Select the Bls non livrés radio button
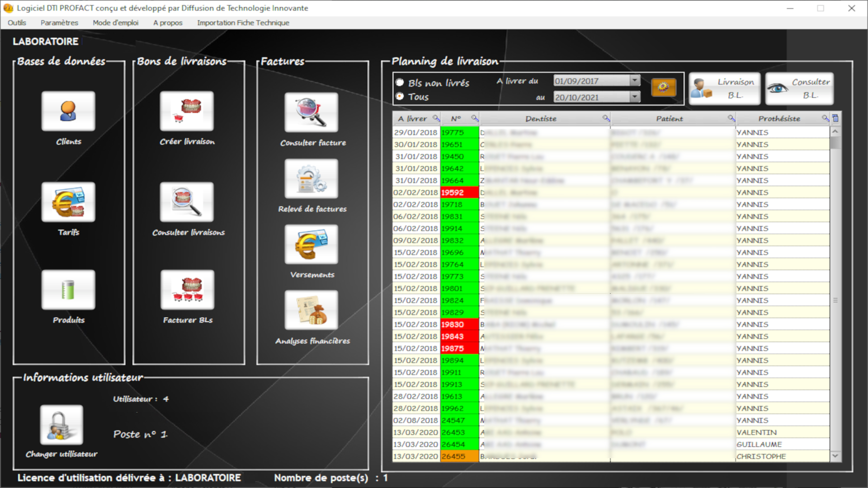The height and width of the screenshot is (488, 868). click(400, 82)
